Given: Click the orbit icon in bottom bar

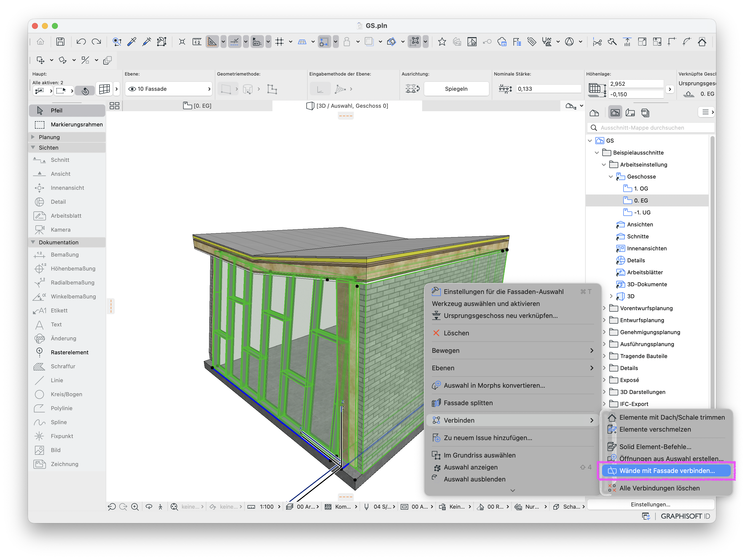Looking at the screenshot, I should pyautogui.click(x=149, y=507).
